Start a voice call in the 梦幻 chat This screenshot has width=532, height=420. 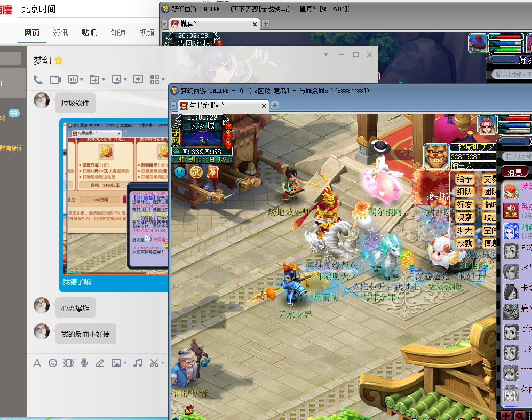[x=38, y=80]
